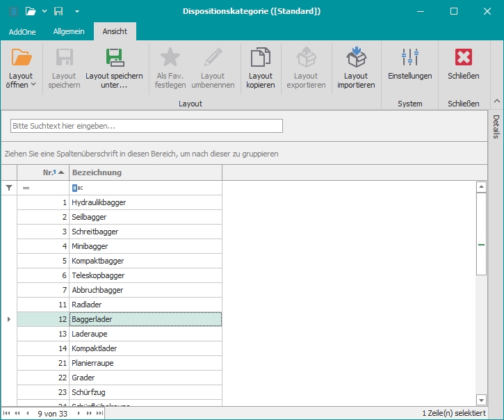Click the Bezeichnung column header

[x=145, y=172]
